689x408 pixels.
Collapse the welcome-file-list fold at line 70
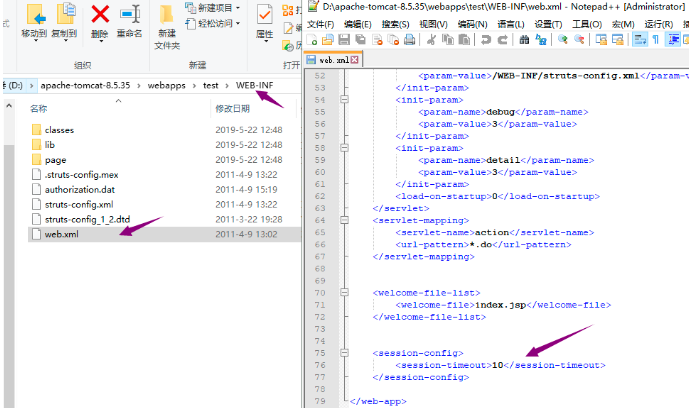click(344, 292)
